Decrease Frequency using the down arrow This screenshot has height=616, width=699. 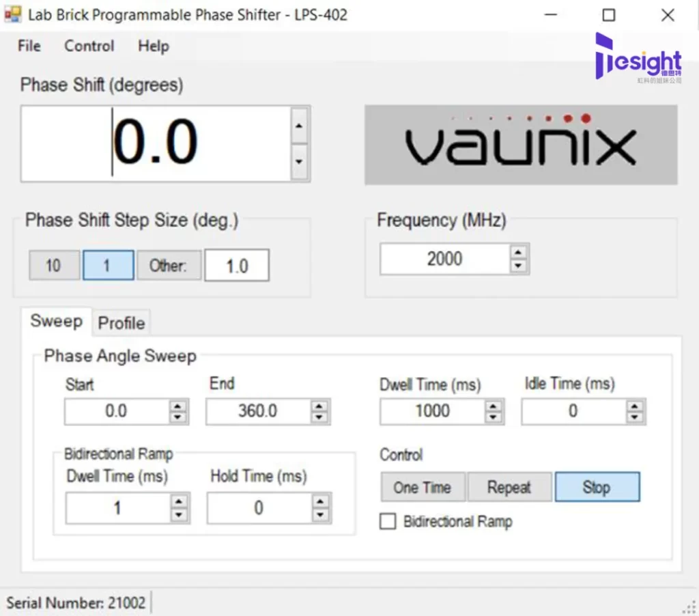[519, 266]
